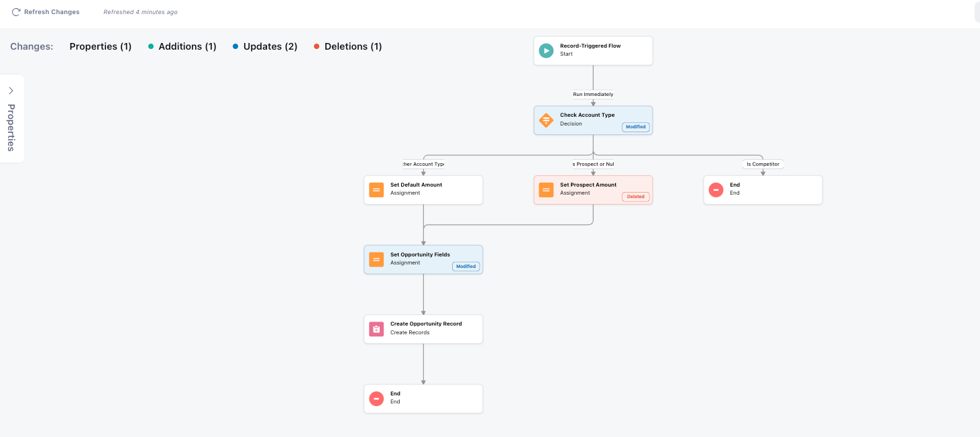Click the Set Opportunity Fields assignment icon
This screenshot has width=980, height=437.
tap(376, 259)
